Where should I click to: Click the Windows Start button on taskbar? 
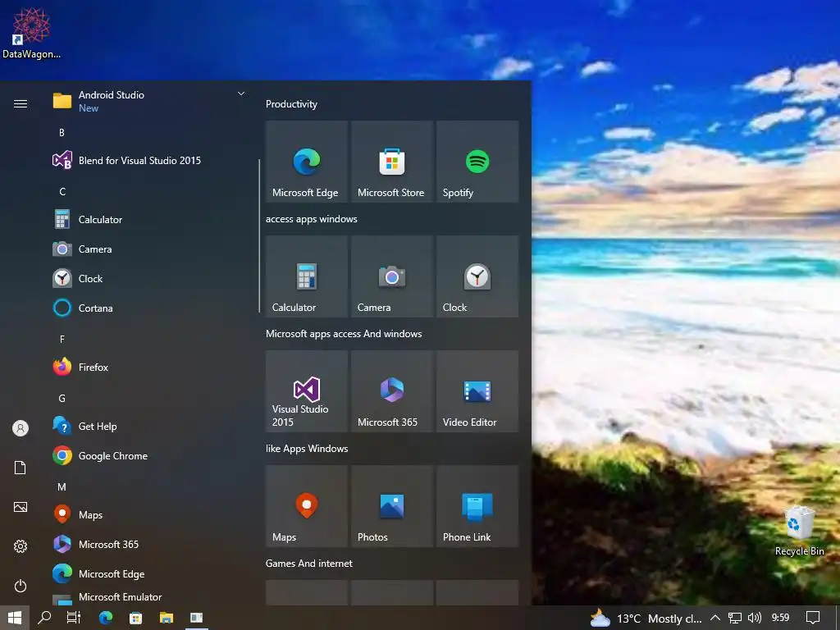click(x=15, y=618)
